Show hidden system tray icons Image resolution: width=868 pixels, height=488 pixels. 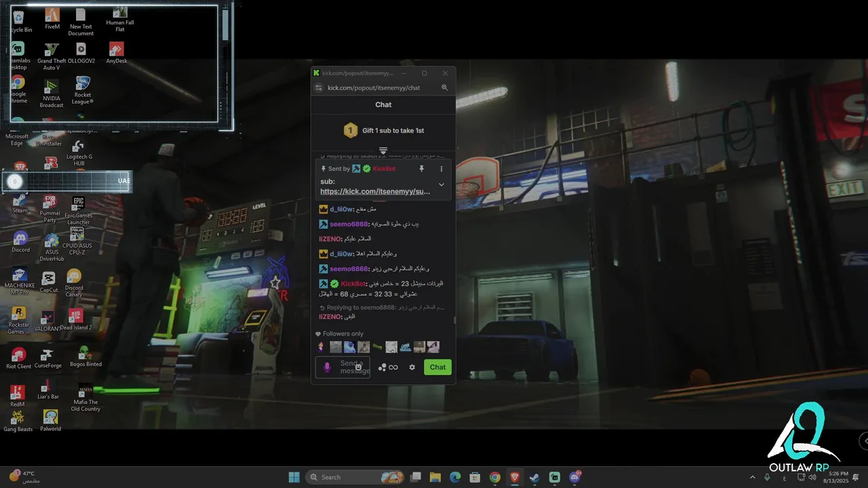752,477
